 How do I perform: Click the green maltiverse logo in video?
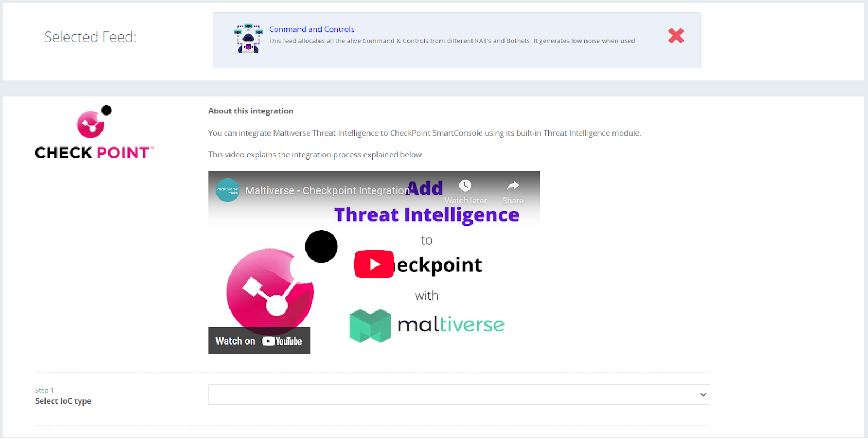(x=371, y=326)
